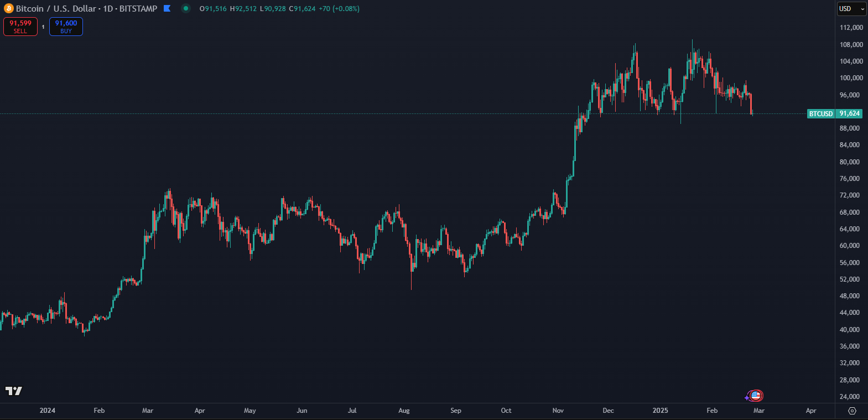Click the 80,000 price axis label
Screen dimensions: 868x420
click(x=850, y=162)
